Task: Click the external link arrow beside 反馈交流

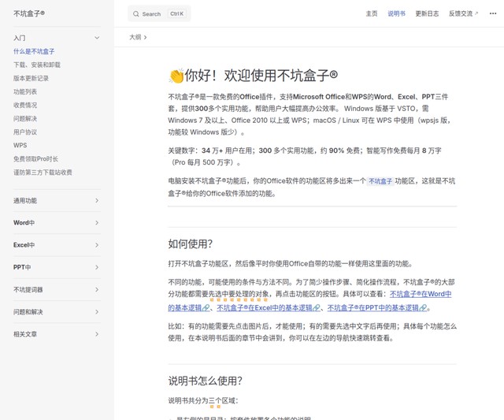Action: [x=476, y=13]
